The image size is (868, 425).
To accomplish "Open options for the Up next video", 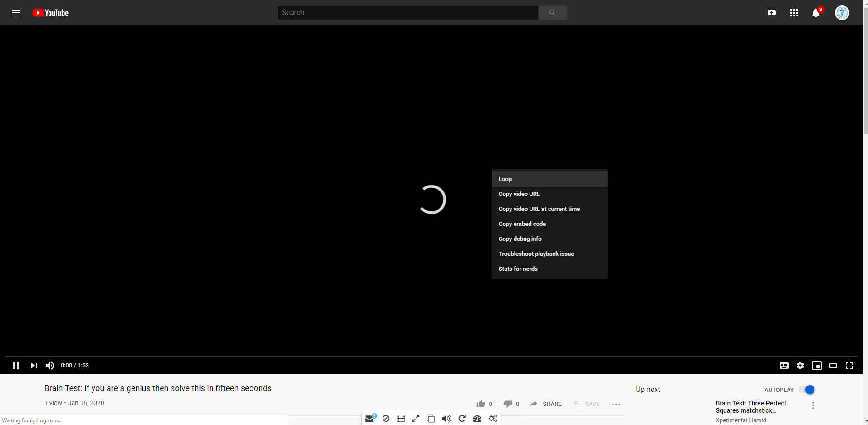I will tap(813, 405).
